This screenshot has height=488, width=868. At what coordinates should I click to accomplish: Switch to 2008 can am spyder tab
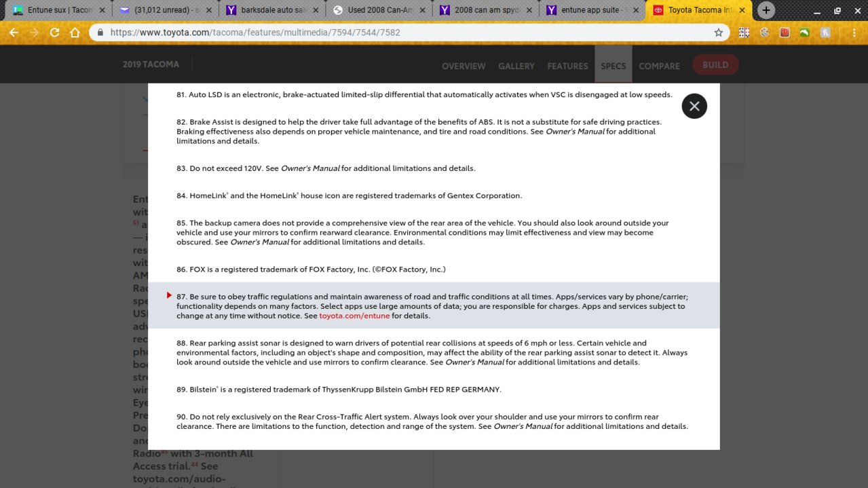tap(485, 10)
